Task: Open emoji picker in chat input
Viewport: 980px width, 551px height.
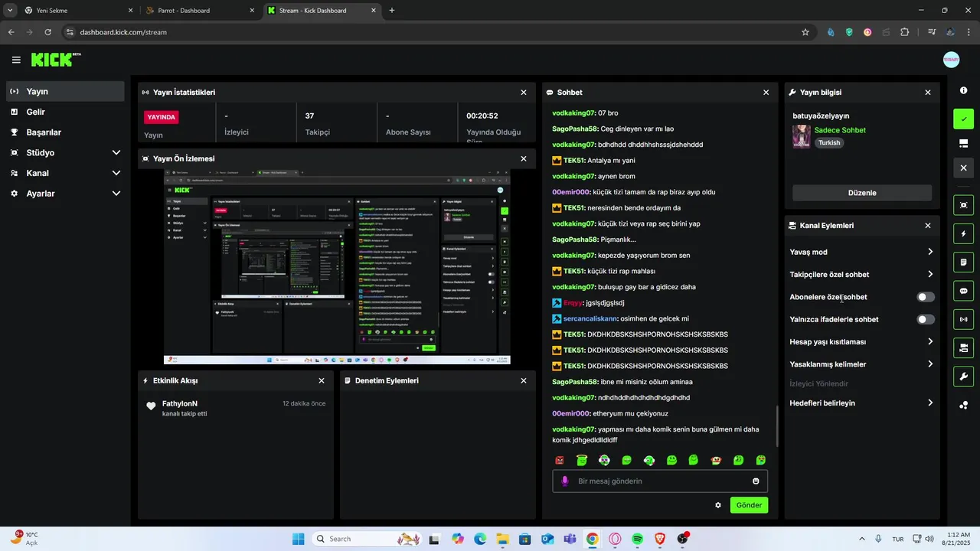Action: (756, 481)
